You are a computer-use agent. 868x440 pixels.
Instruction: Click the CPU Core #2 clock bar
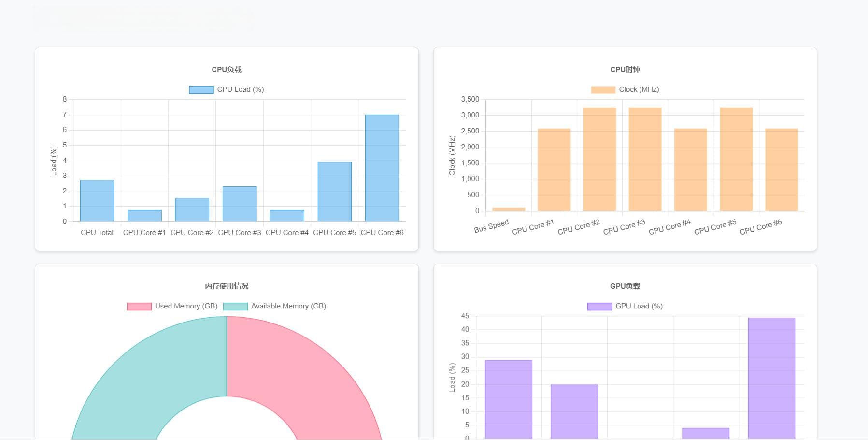pos(599,159)
